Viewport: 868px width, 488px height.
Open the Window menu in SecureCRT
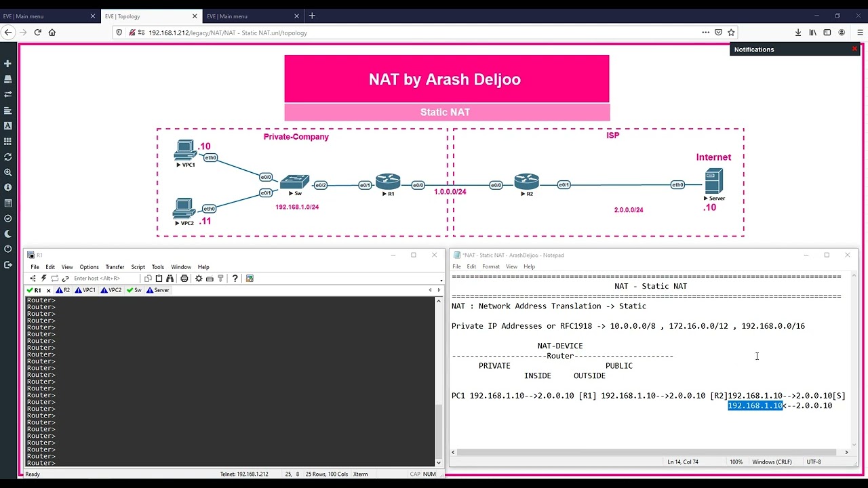[x=181, y=267]
